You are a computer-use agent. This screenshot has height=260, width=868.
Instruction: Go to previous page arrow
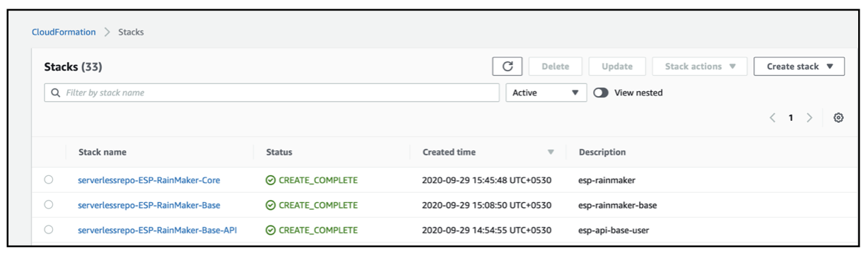point(773,118)
